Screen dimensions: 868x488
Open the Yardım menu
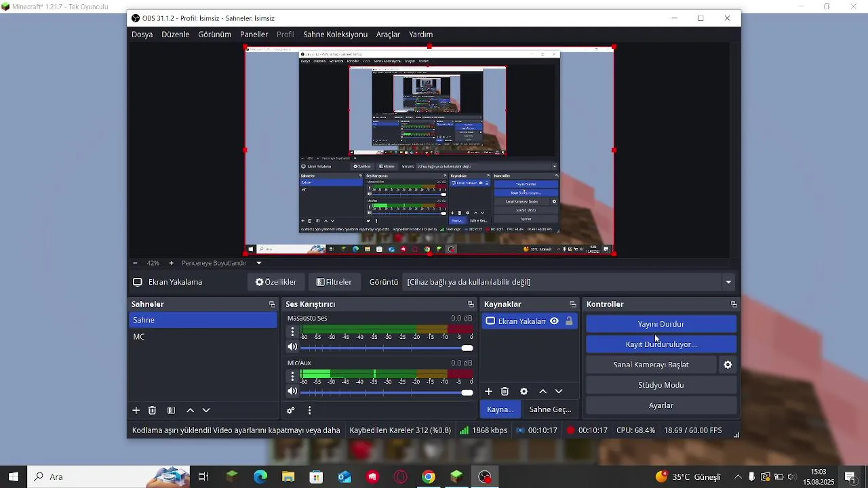point(420,35)
